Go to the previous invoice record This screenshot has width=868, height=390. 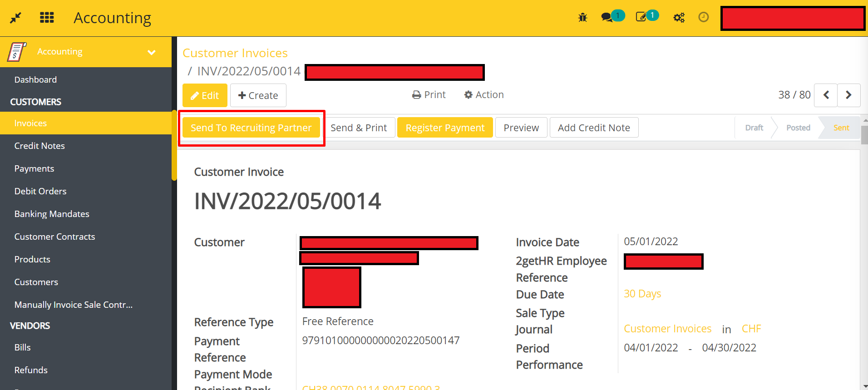(826, 95)
